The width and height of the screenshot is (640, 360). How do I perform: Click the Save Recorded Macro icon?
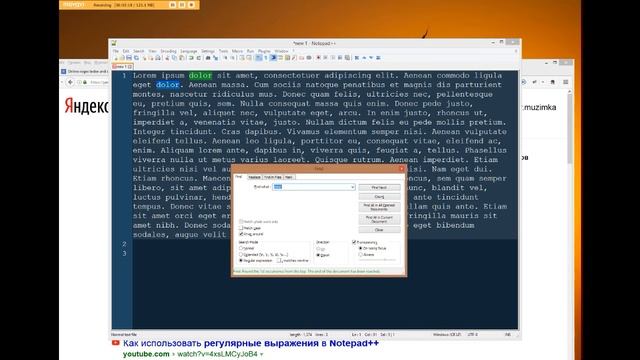click(347, 58)
